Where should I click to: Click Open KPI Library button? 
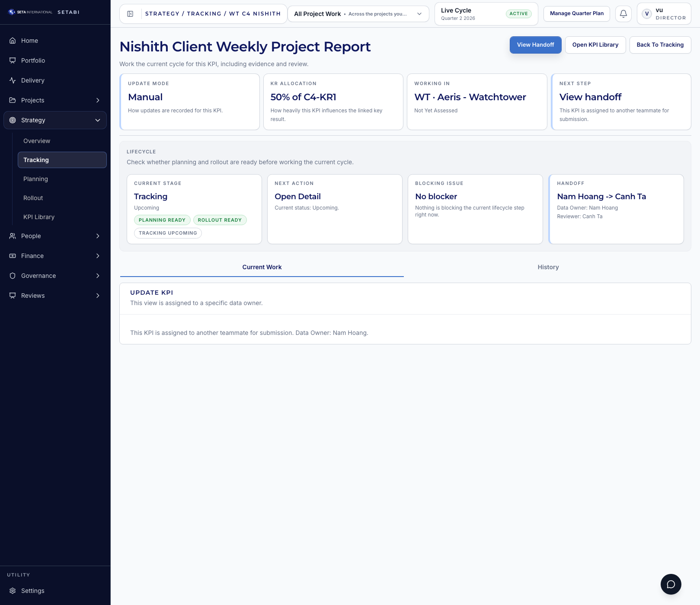tap(595, 45)
